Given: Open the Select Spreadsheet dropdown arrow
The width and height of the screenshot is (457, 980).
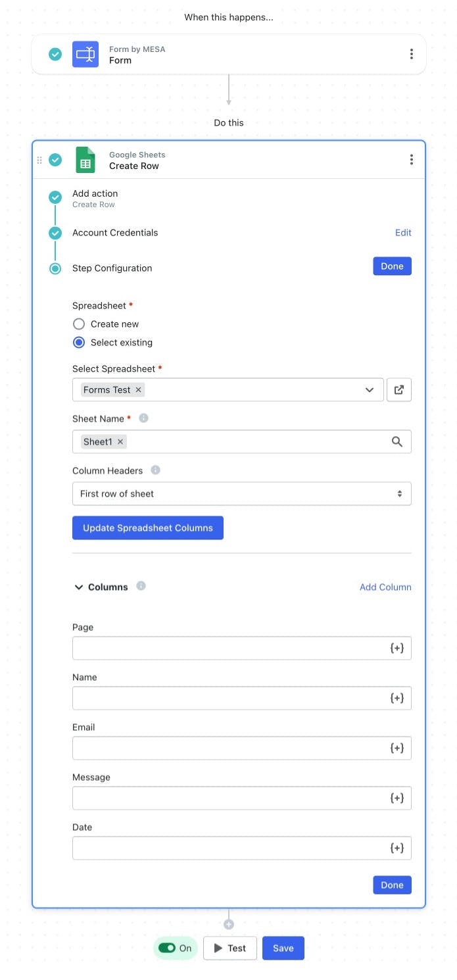Looking at the screenshot, I should click(x=370, y=389).
